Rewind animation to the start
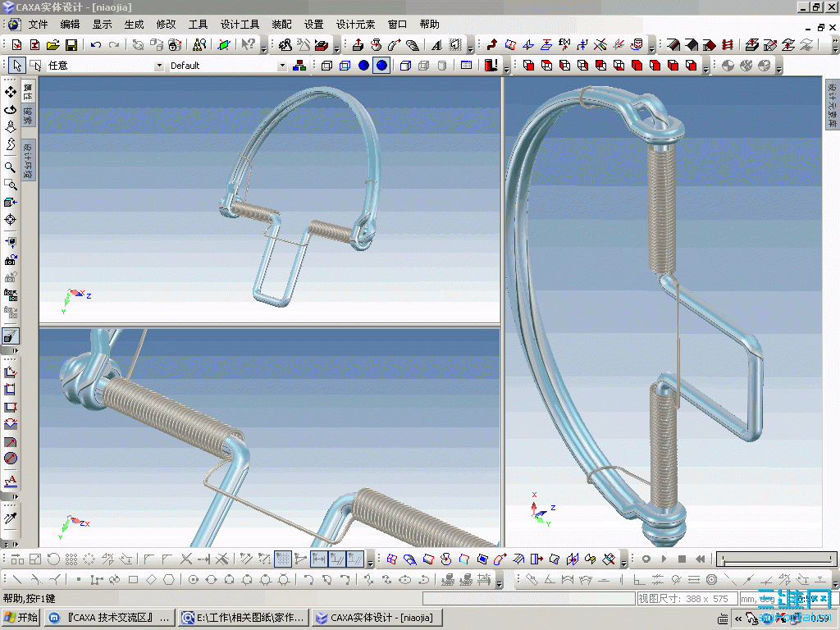The image size is (840, 630). [x=701, y=559]
